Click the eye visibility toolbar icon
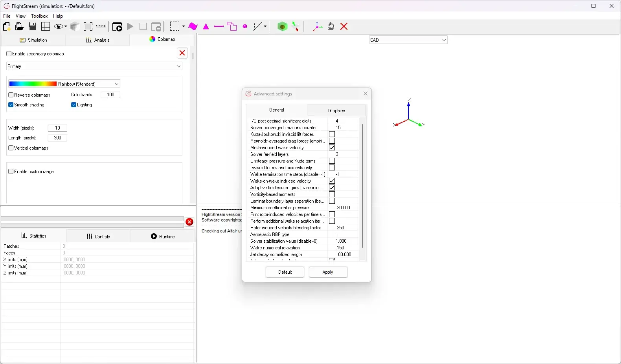The width and height of the screenshot is (621, 364). pos(59,27)
